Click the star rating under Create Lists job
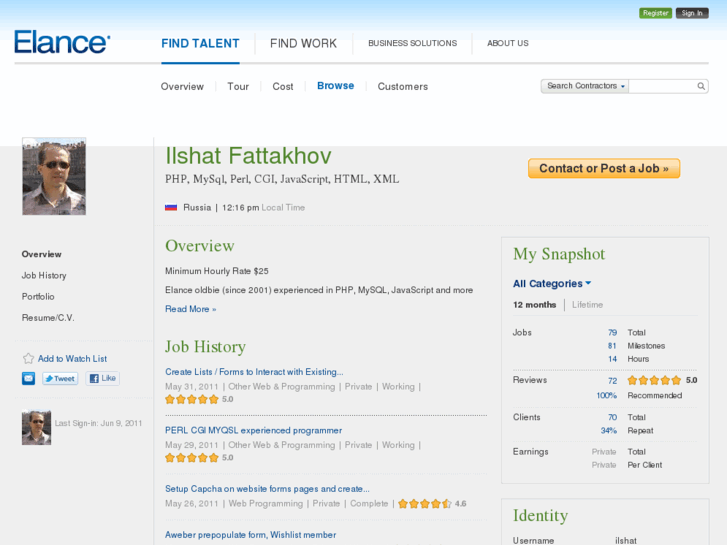This screenshot has width=727, height=545. [191, 399]
